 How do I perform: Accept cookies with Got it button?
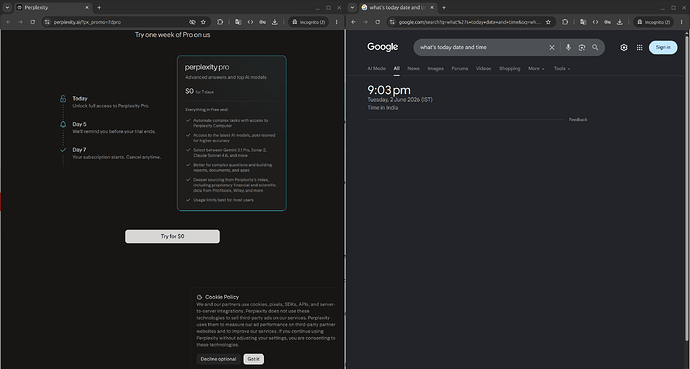pos(253,359)
